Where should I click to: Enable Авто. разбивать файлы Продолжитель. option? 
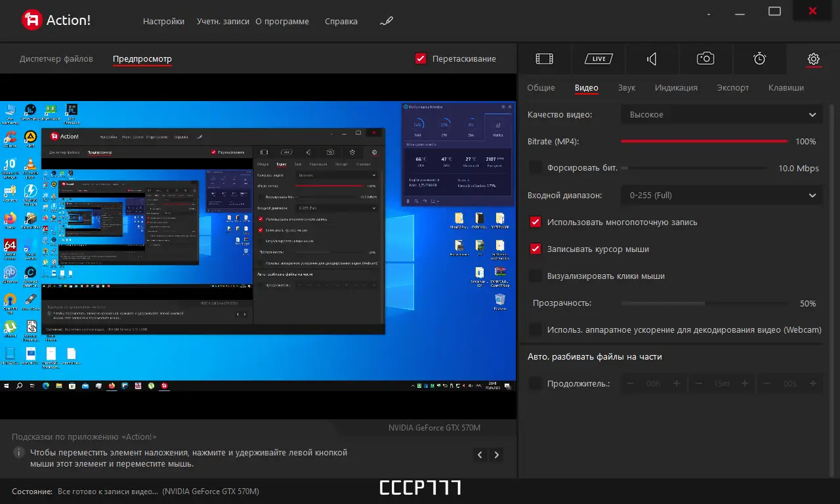point(535,383)
